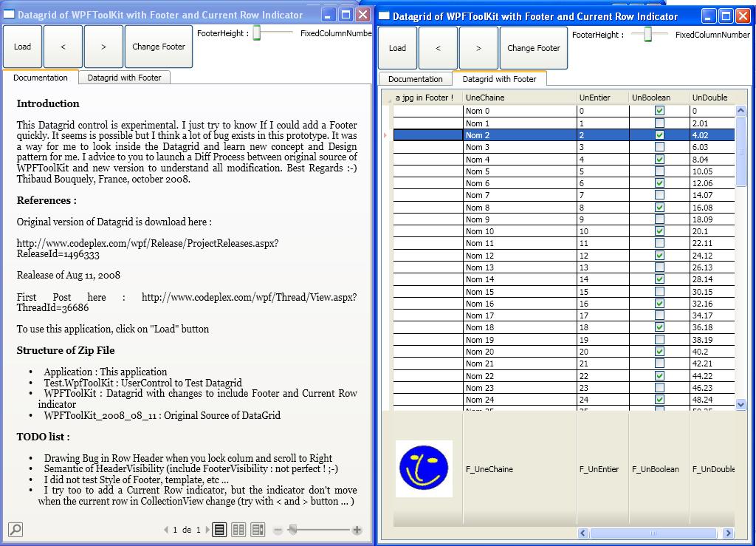Click datagrid vertical scrollbar up arrow
The height and width of the screenshot is (546, 756).
click(741, 110)
